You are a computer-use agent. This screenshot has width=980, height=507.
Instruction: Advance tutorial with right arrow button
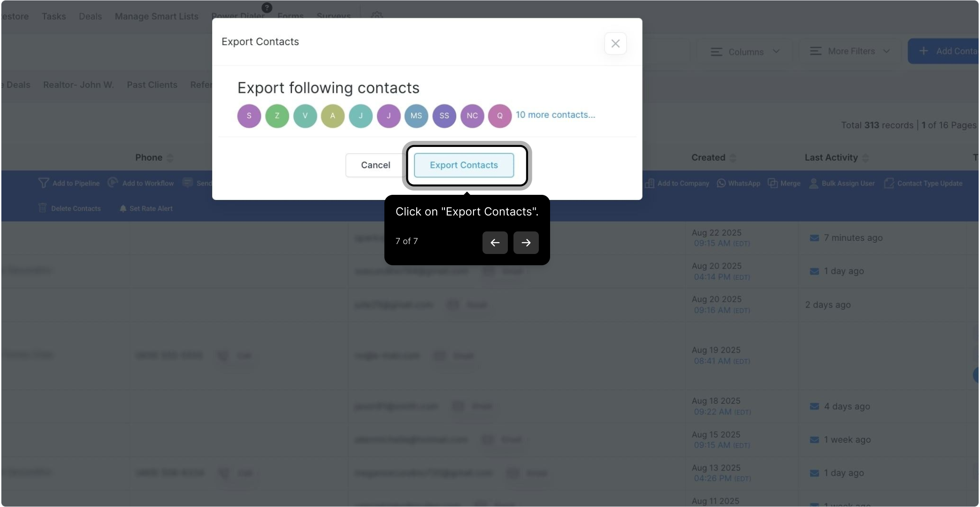(x=526, y=243)
